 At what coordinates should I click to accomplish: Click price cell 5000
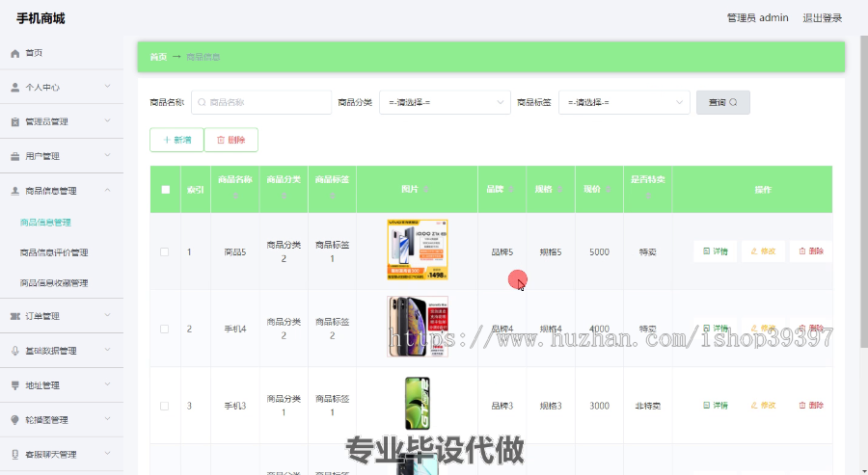[x=599, y=252]
